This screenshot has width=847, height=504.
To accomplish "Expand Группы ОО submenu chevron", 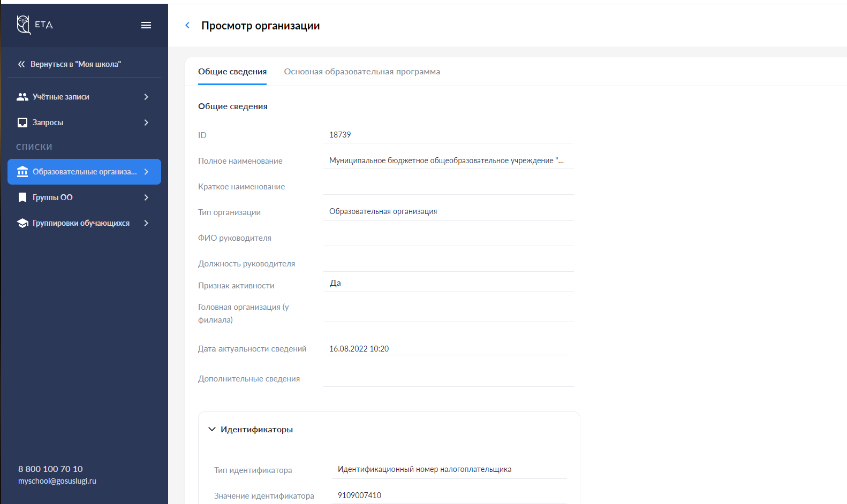I will (x=146, y=197).
